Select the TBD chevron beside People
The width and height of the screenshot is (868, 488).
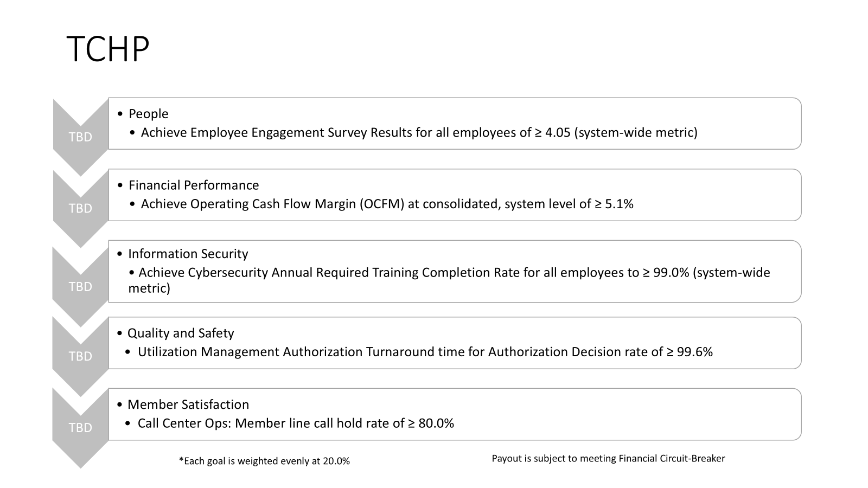[x=80, y=137]
